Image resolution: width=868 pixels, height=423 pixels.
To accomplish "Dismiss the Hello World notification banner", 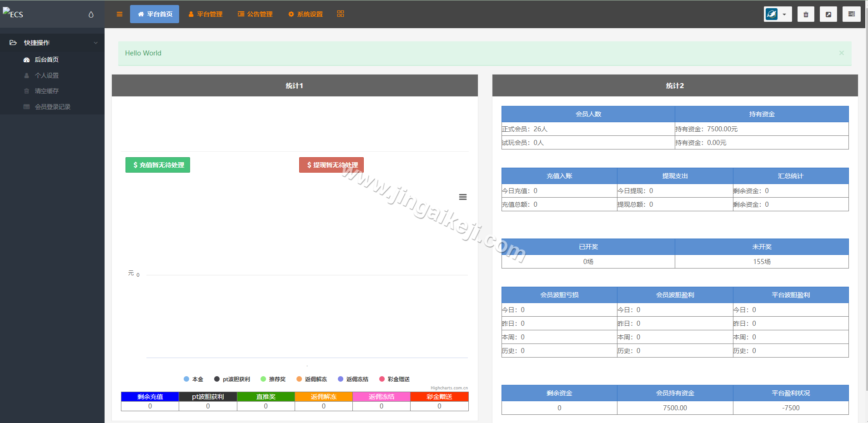I will point(841,53).
